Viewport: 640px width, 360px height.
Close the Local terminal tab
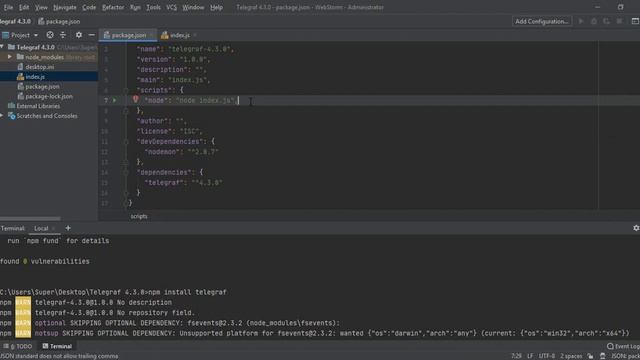tap(53, 229)
